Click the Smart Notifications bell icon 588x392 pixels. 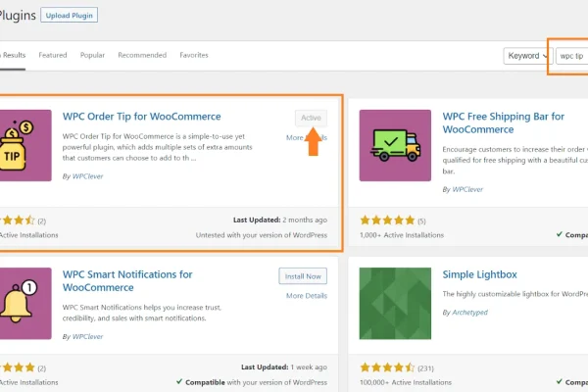tap(25, 304)
